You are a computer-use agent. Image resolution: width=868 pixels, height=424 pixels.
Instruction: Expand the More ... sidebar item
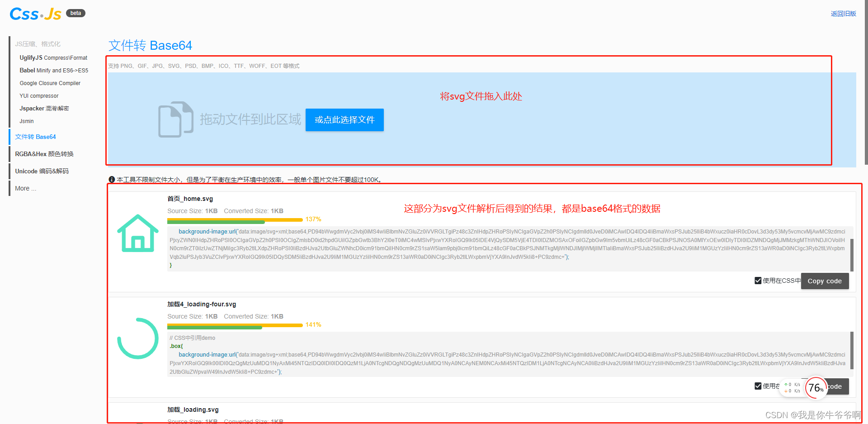(x=25, y=188)
